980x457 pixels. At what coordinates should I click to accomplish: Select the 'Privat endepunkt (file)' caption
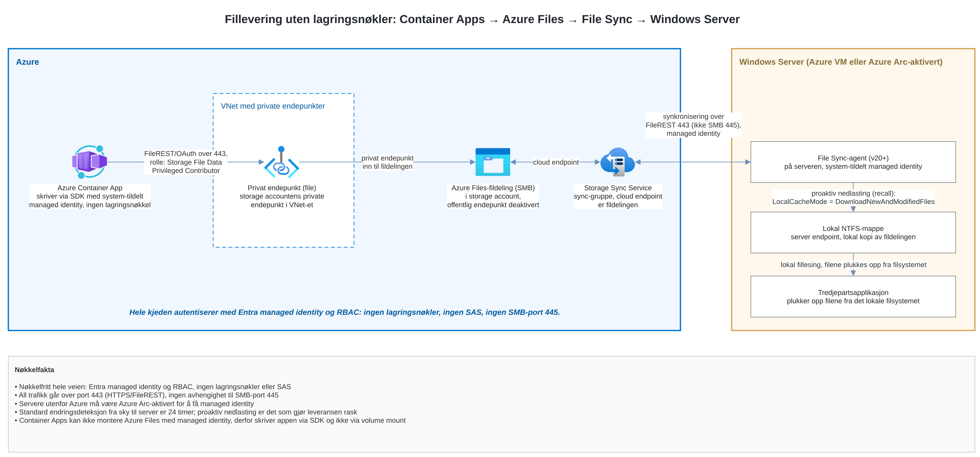282,196
